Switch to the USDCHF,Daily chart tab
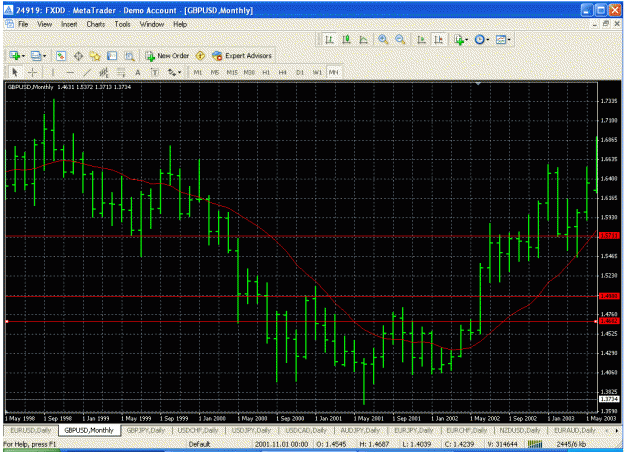This screenshot has width=625, height=452. [x=198, y=430]
